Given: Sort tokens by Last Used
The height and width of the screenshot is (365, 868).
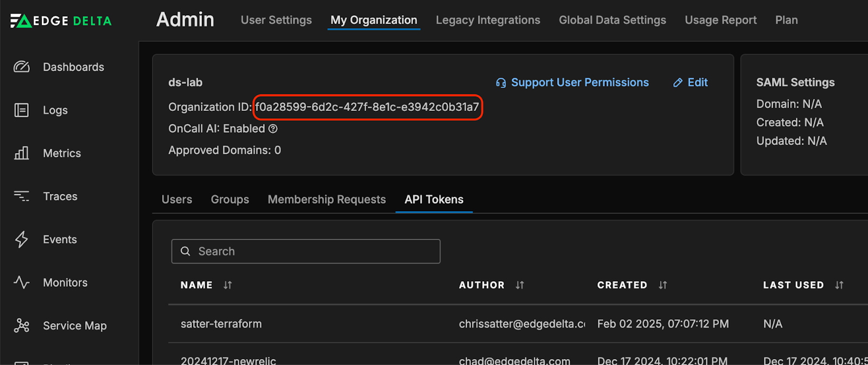Looking at the screenshot, I should (x=839, y=285).
